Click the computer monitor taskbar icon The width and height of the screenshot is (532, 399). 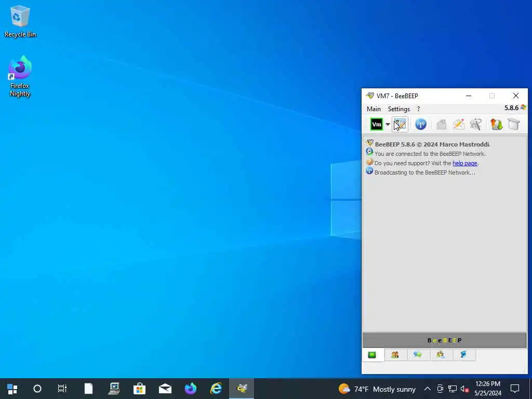114,389
